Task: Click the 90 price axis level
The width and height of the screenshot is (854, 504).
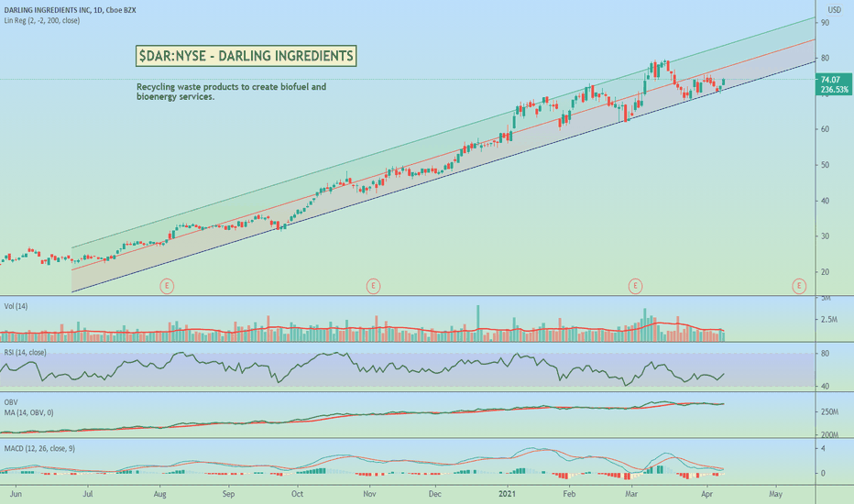Action: click(x=825, y=22)
